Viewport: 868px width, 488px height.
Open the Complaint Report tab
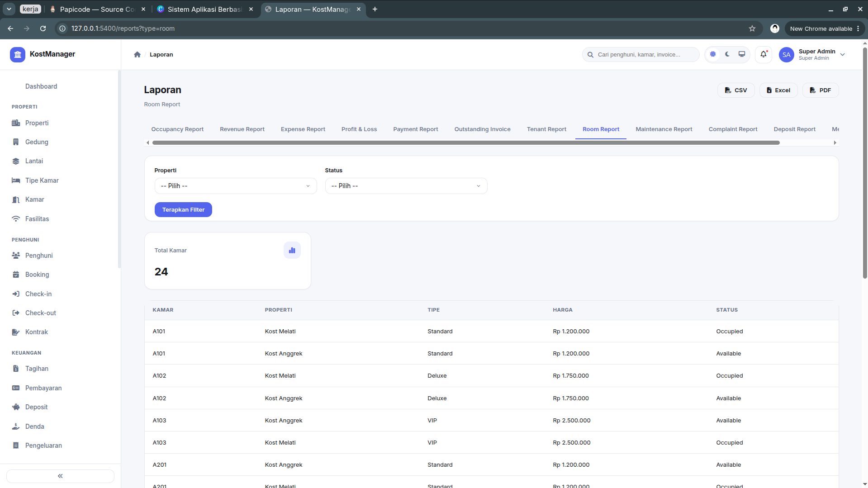pos(733,129)
